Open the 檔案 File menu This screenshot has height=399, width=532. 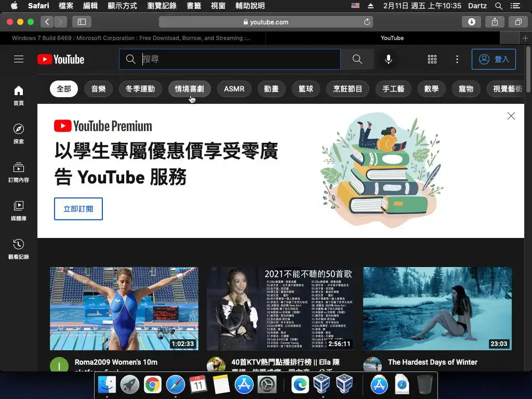click(66, 6)
